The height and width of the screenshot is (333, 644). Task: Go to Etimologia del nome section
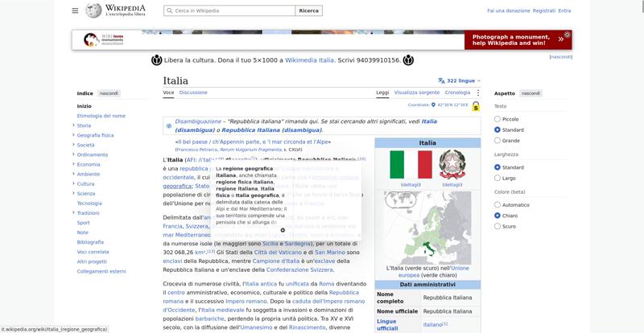coord(101,116)
